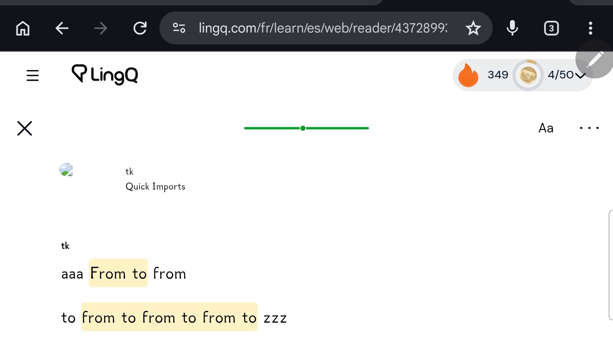
Task: Open the Quick Imports course link
Action: pyautogui.click(x=155, y=186)
